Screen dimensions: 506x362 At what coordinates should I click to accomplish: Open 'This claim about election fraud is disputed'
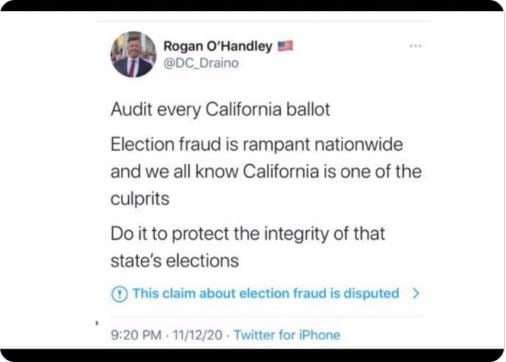tap(266, 293)
